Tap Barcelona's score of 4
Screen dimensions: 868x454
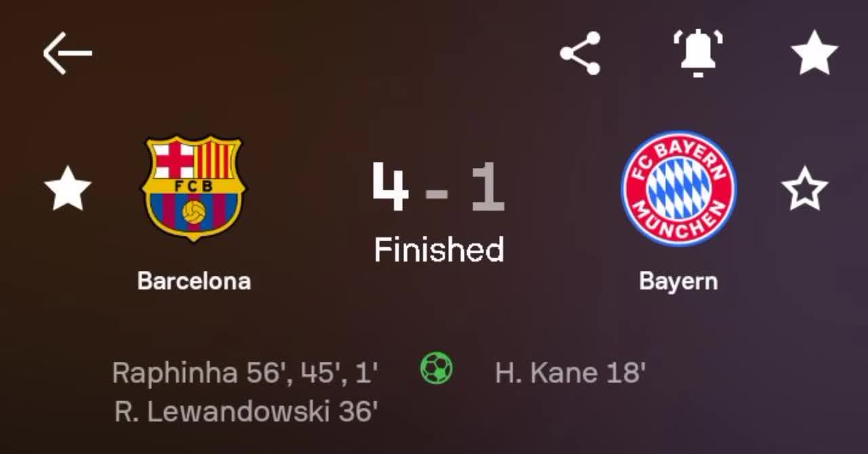pos(391,187)
